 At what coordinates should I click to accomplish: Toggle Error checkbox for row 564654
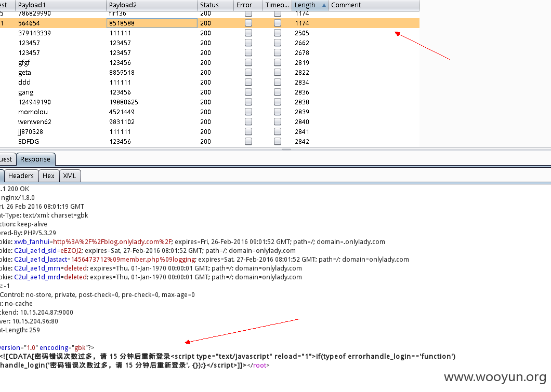248,23
